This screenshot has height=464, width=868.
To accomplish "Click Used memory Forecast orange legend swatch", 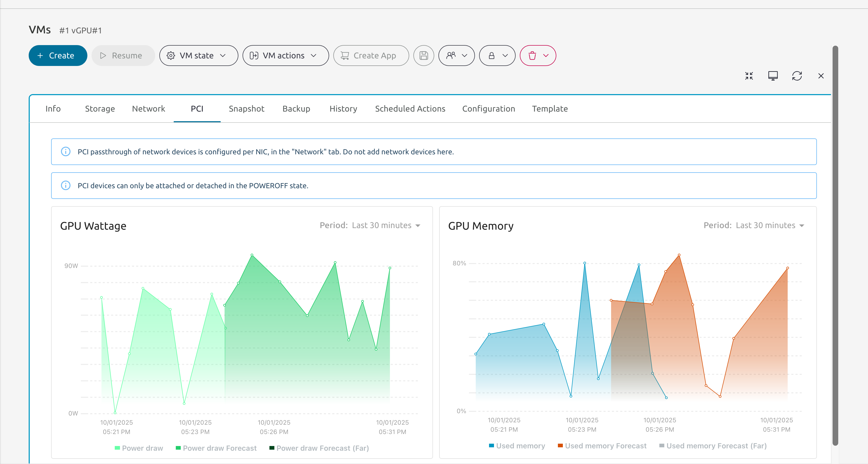I will [x=560, y=445].
